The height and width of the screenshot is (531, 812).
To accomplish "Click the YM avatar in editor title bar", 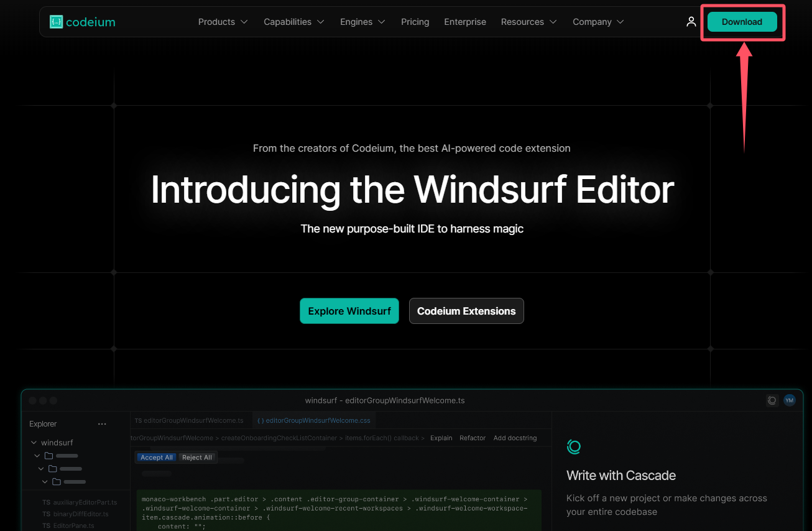I will [789, 400].
